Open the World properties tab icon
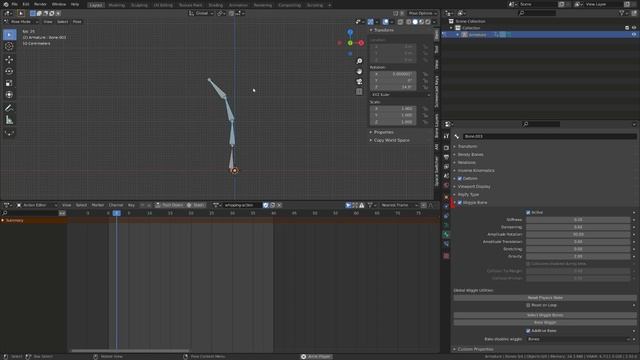640x360 pixels. tap(446, 185)
